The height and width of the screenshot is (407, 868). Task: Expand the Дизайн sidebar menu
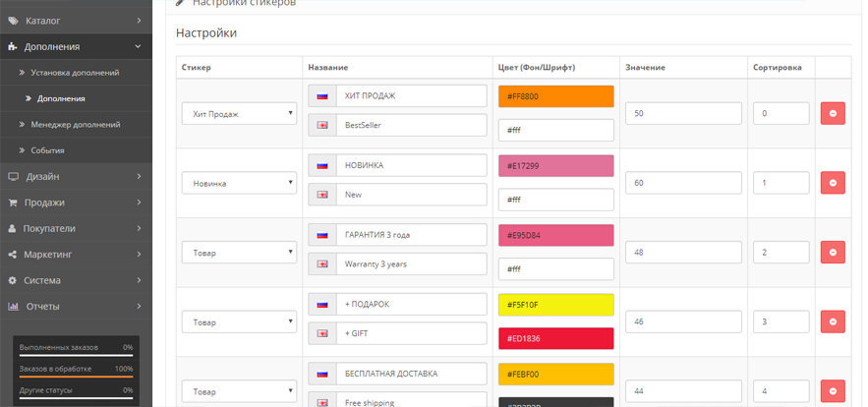pos(75,177)
